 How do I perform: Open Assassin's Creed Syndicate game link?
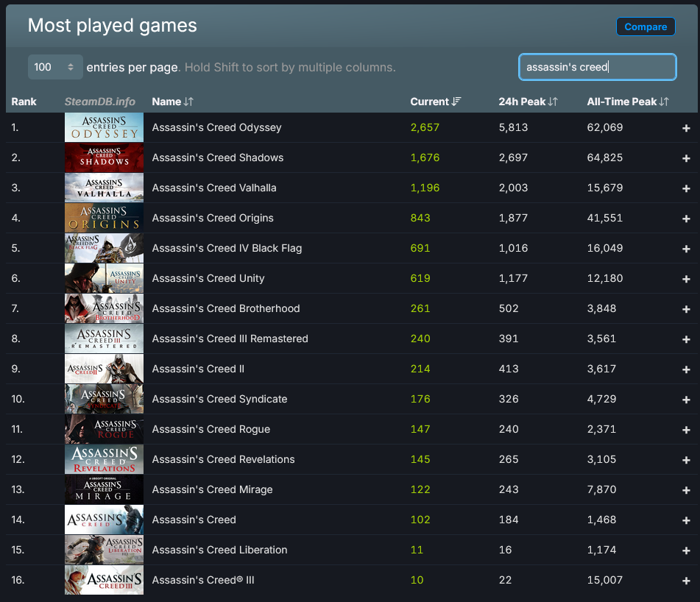pyautogui.click(x=219, y=399)
